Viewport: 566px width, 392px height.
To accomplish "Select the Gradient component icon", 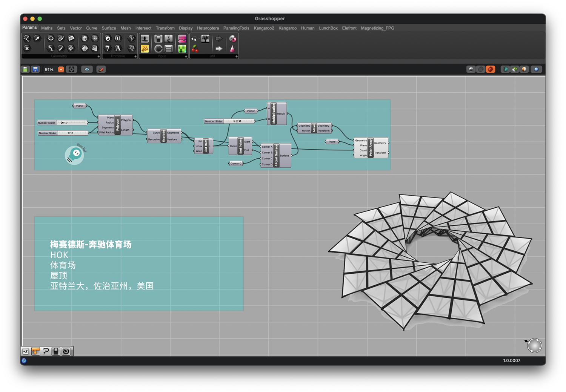I will 182,38.
